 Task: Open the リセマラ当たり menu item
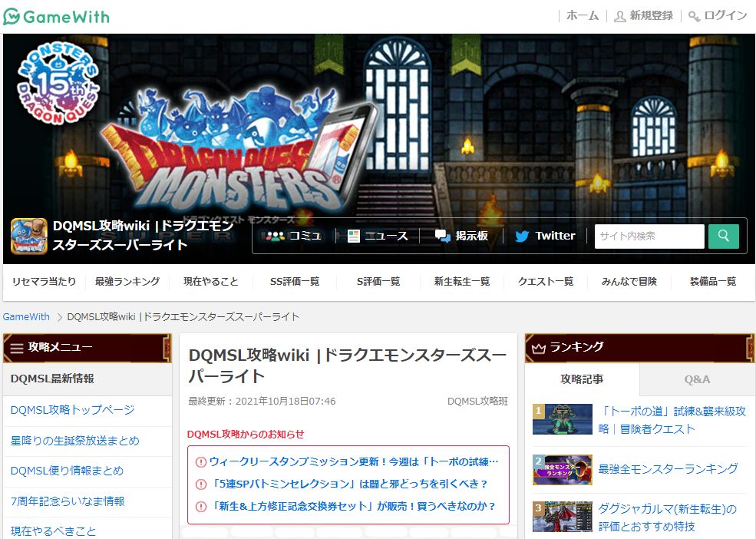[44, 281]
